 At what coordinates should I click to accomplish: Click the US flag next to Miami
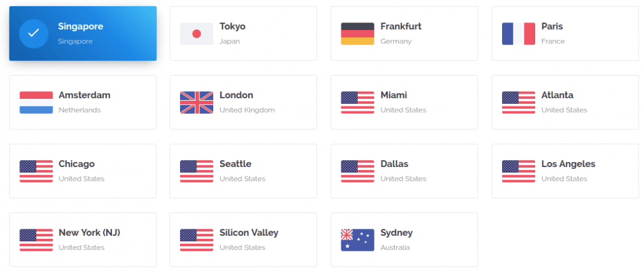click(357, 103)
